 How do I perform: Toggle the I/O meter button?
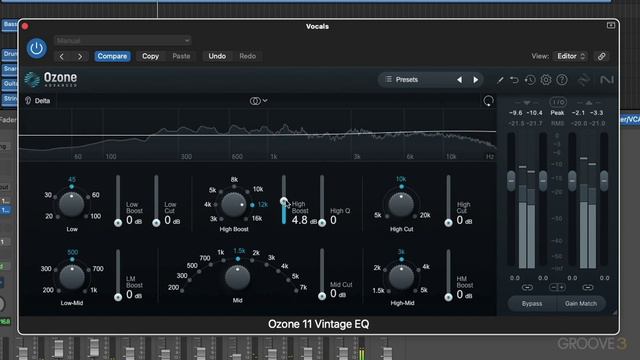point(558,102)
